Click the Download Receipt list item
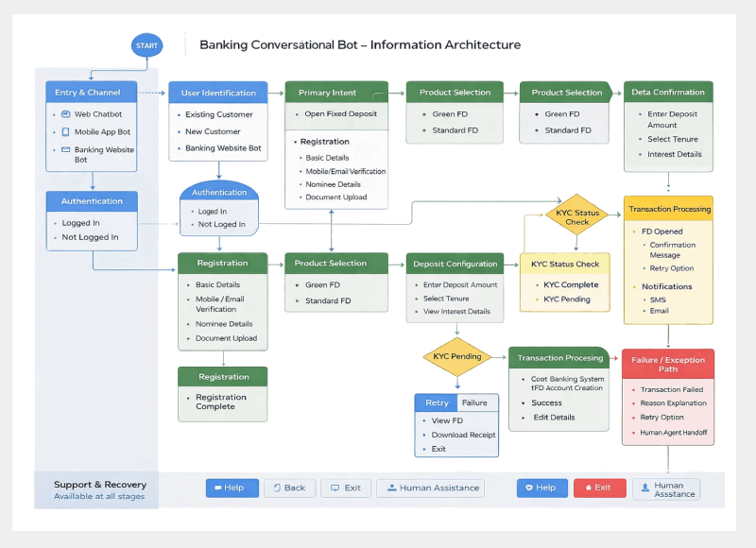Viewport: 756px width, 548px height. click(463, 435)
